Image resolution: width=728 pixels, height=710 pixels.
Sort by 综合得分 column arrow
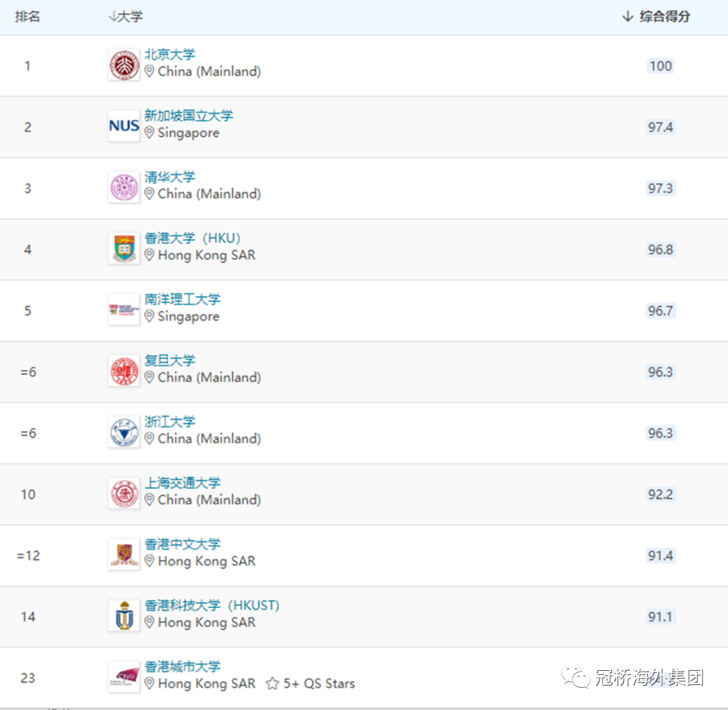pyautogui.click(x=628, y=17)
